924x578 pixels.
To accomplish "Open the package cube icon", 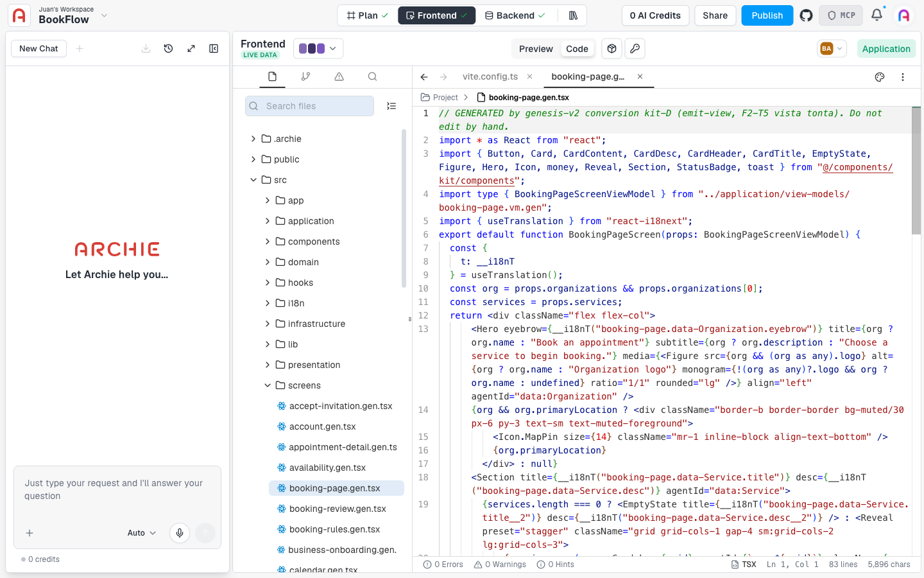I will click(x=612, y=49).
